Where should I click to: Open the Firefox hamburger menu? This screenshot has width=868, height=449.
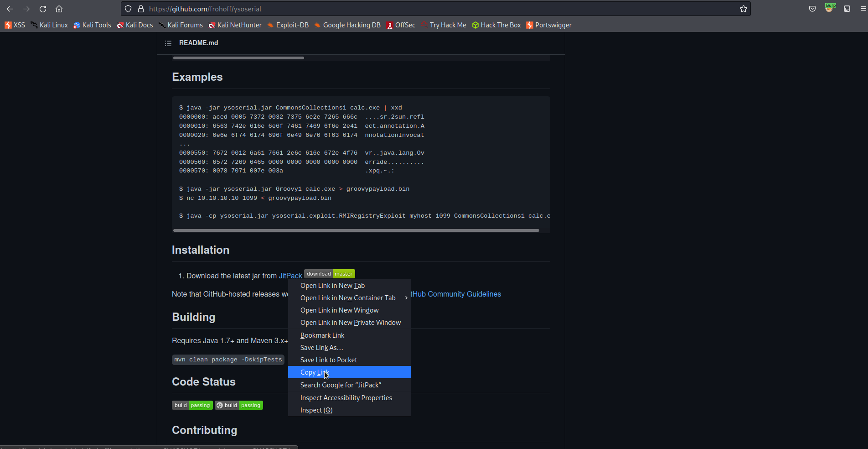coord(863,9)
